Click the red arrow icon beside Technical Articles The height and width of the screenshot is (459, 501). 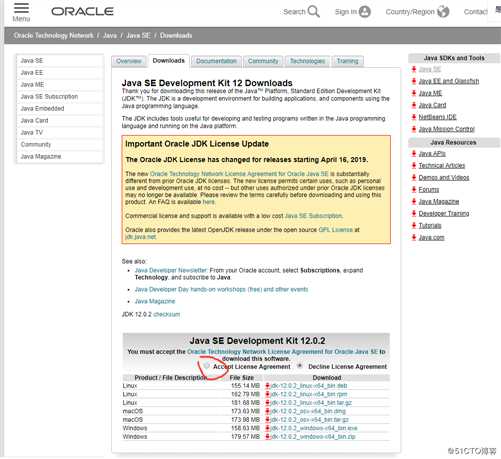click(414, 165)
